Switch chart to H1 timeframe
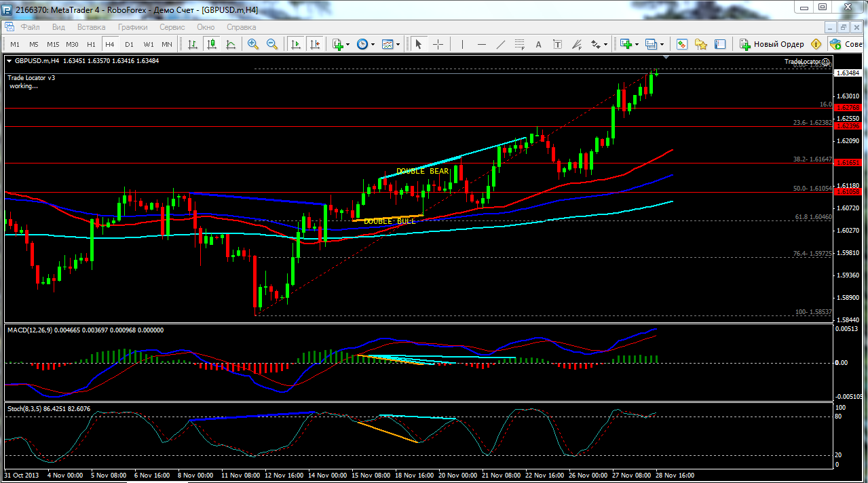 [x=91, y=44]
